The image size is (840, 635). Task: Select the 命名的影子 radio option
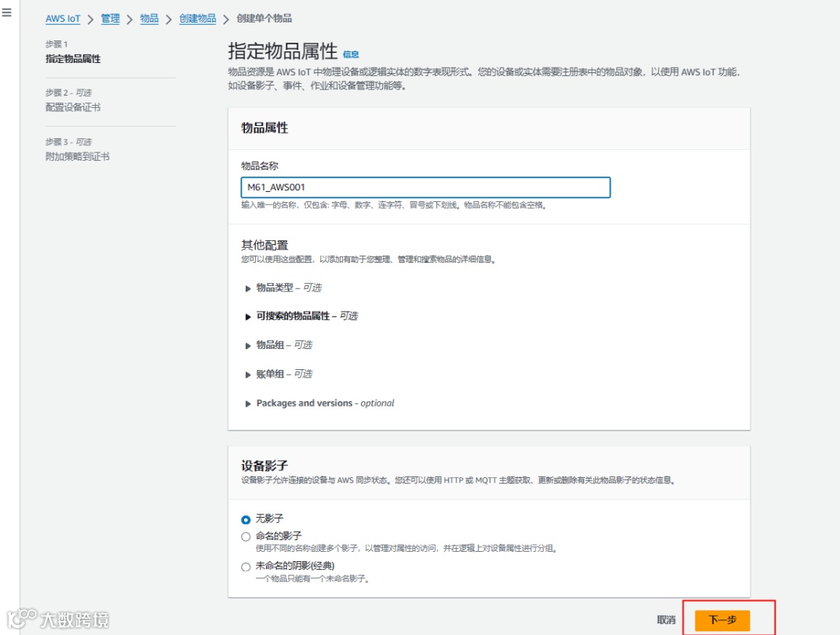click(x=246, y=536)
